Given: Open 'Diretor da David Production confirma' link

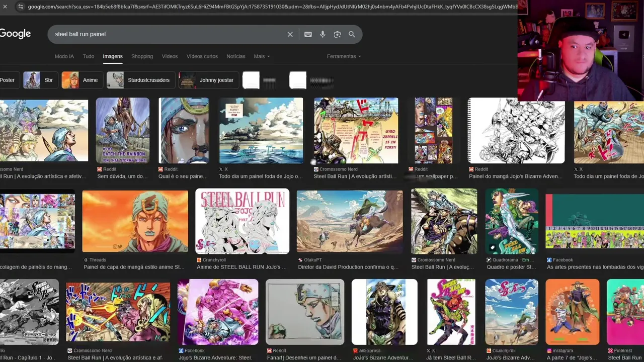Looking at the screenshot, I should (348, 267).
